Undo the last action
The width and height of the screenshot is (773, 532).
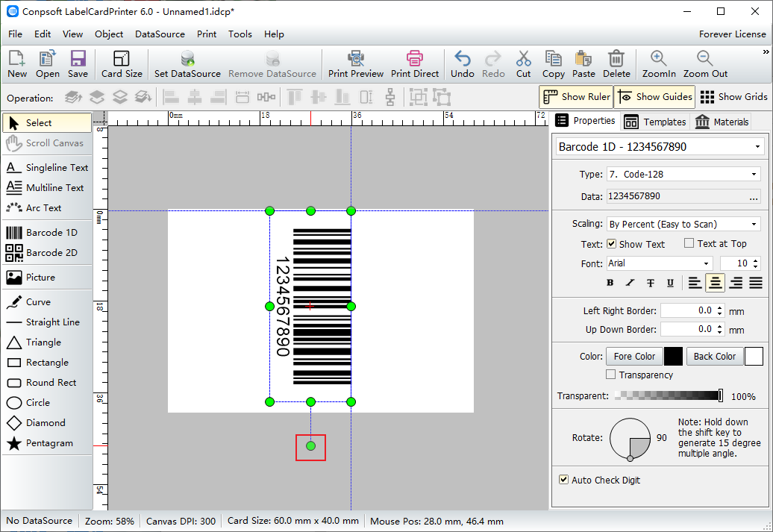click(463, 64)
